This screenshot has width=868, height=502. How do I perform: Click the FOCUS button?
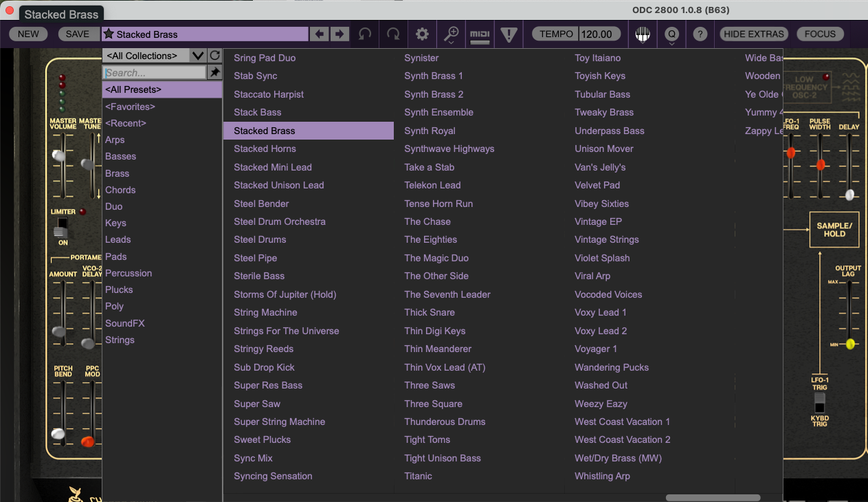pyautogui.click(x=820, y=34)
